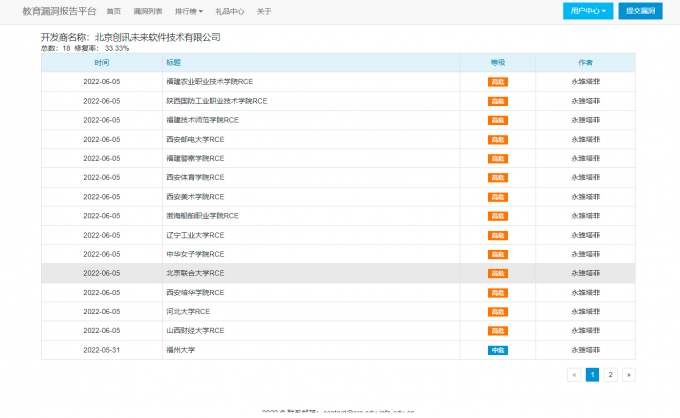The width and height of the screenshot is (680, 418).
Task: Click the 高危 badge in 福建警察学院RCE row
Action: pos(497,159)
